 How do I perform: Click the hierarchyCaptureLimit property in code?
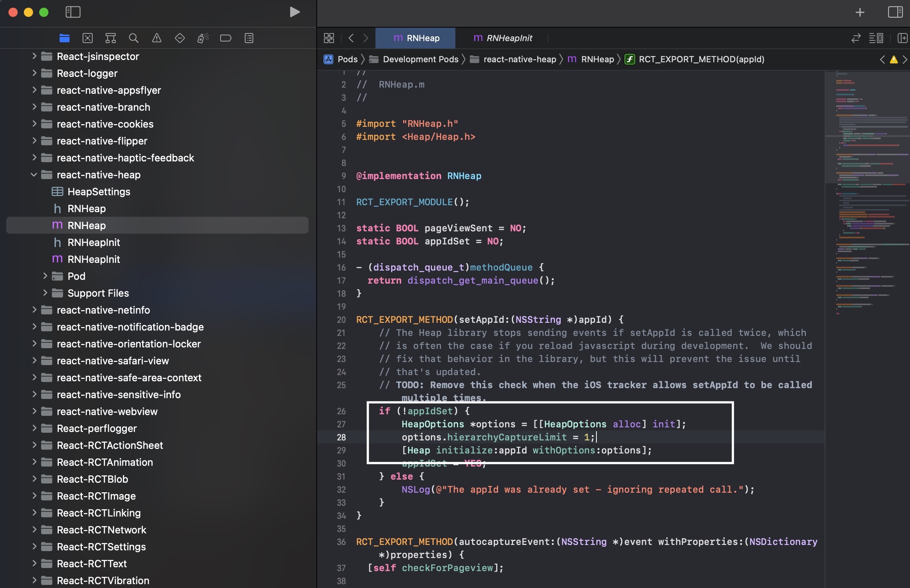[507, 437]
